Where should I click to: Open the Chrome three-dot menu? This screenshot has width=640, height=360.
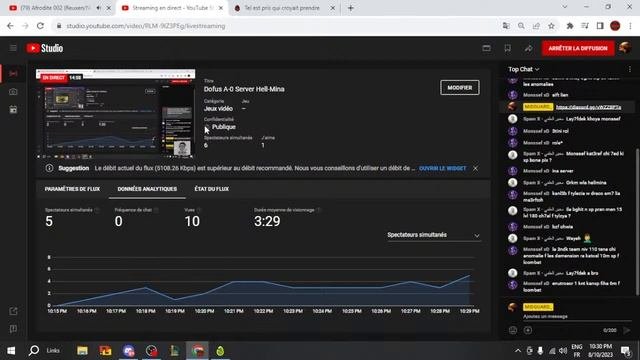pyautogui.click(x=630, y=26)
